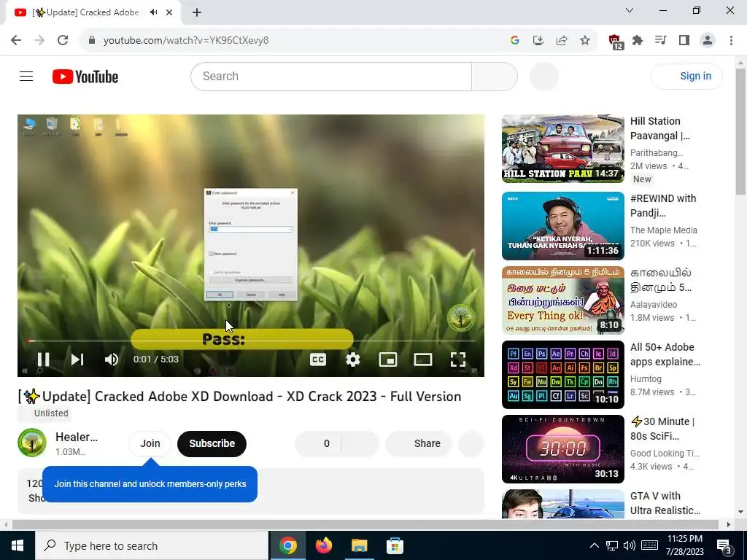Open the YouTube hamburger guide menu

(26, 76)
